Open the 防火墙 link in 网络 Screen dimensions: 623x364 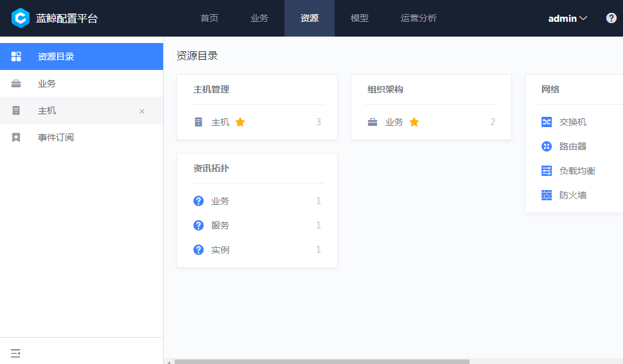point(572,195)
